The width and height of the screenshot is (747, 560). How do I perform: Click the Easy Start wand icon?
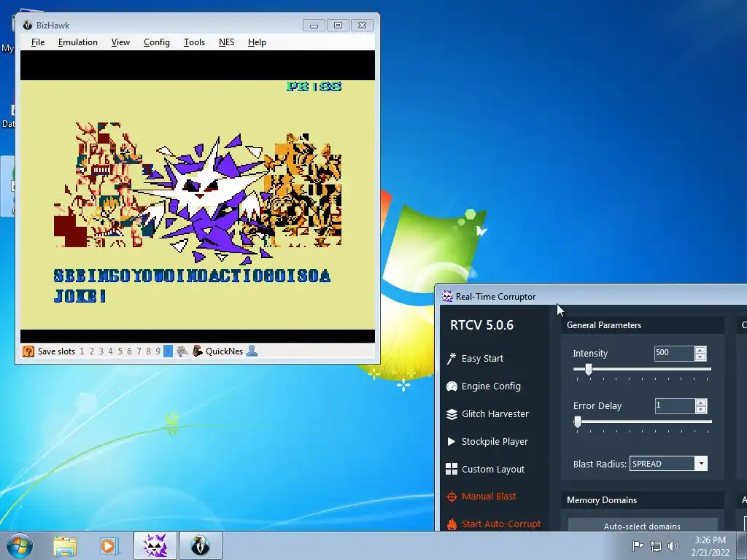451,359
